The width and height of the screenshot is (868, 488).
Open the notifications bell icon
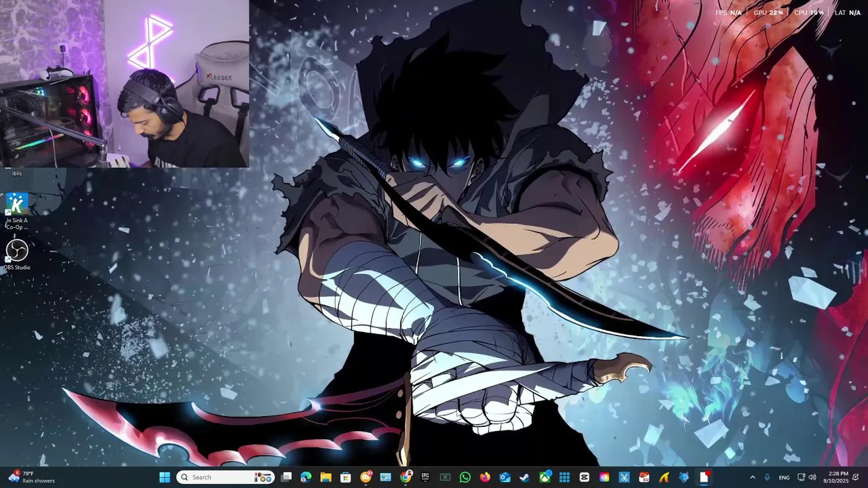(x=856, y=477)
